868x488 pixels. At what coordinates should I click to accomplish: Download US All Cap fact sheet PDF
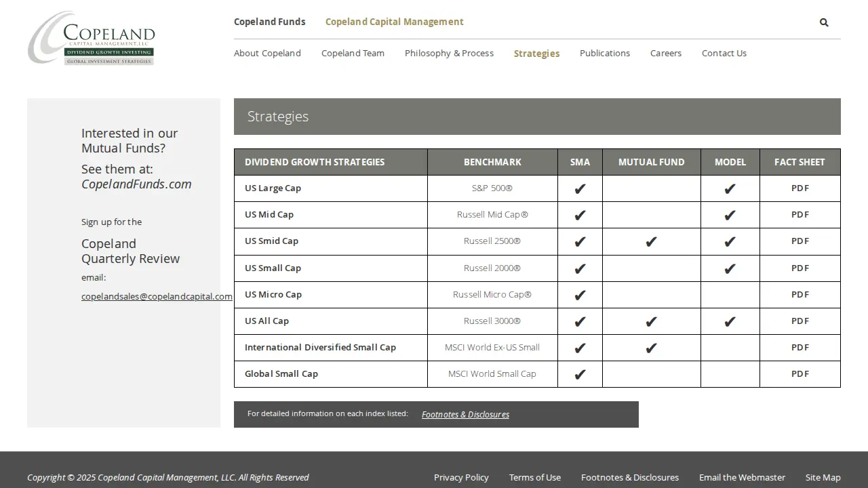[800, 321]
